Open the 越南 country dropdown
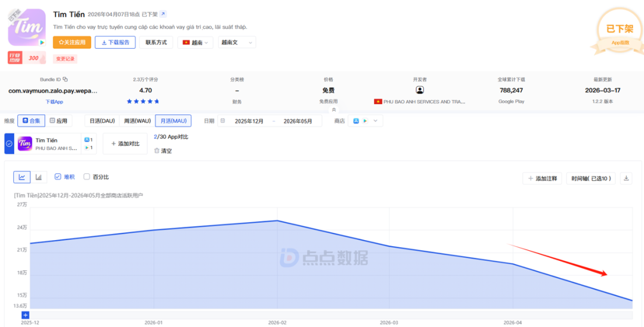644x327 pixels. point(195,42)
